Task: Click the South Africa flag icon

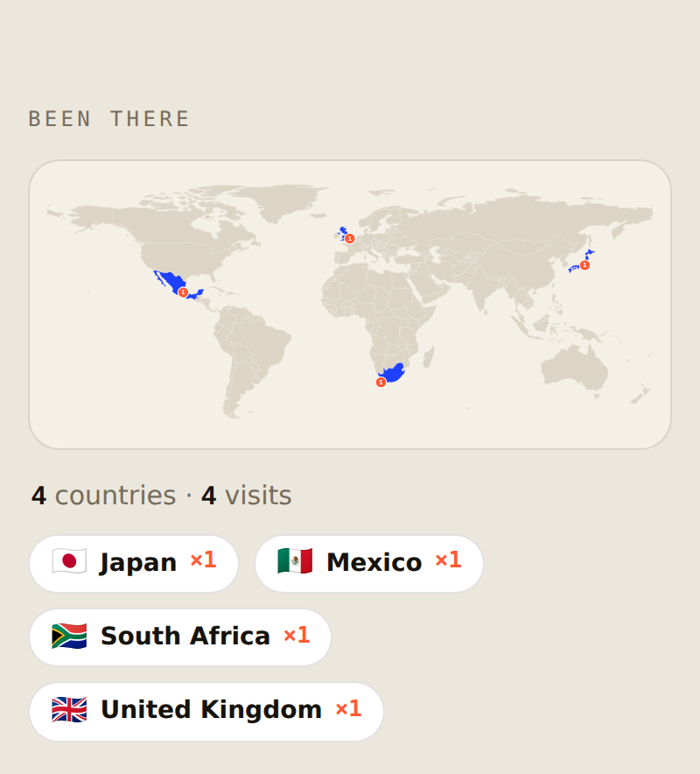Action: click(x=69, y=636)
